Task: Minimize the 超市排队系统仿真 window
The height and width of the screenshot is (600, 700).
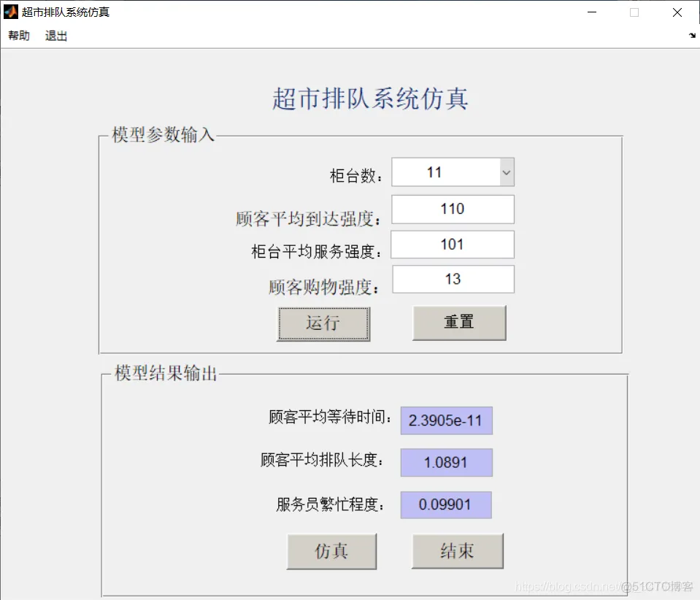Action: tap(592, 12)
